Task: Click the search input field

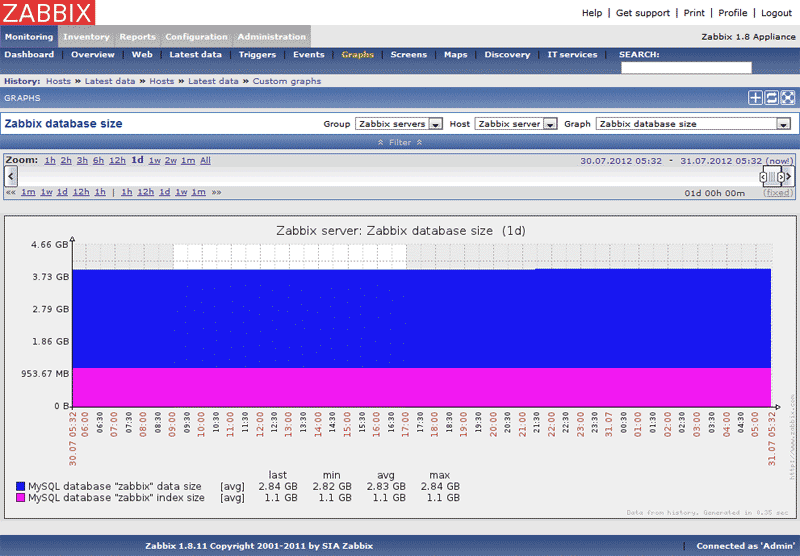Action: 686,68
